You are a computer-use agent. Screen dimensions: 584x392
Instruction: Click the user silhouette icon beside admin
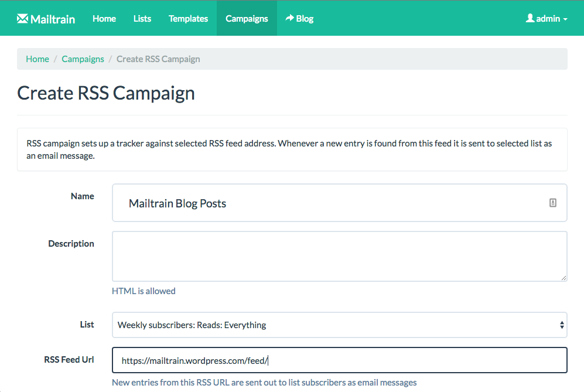(530, 18)
